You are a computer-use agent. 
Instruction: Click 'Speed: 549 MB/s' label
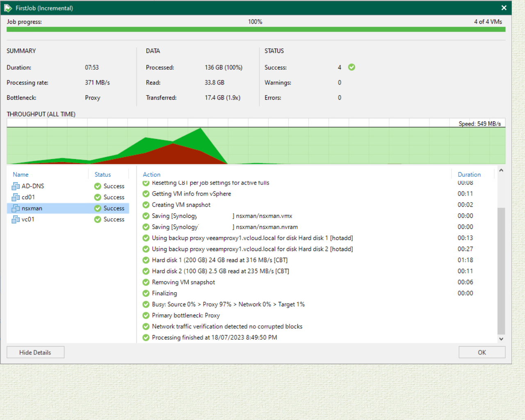pos(479,123)
